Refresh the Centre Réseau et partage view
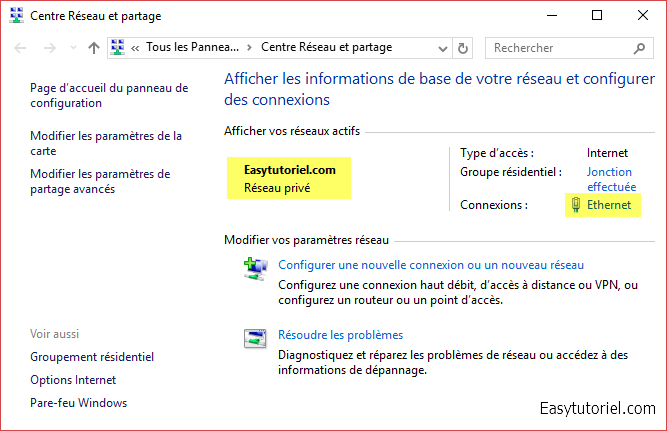The width and height of the screenshot is (667, 431). (x=463, y=48)
